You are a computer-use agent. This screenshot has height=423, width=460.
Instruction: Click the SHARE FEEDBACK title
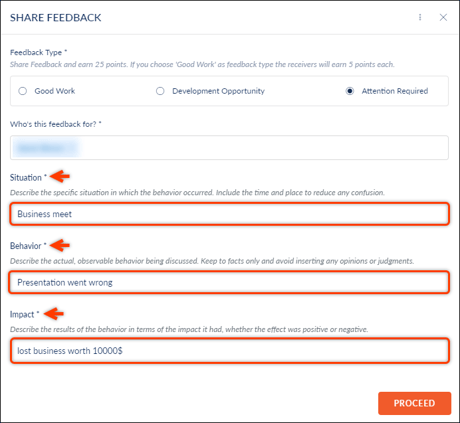tap(56, 18)
